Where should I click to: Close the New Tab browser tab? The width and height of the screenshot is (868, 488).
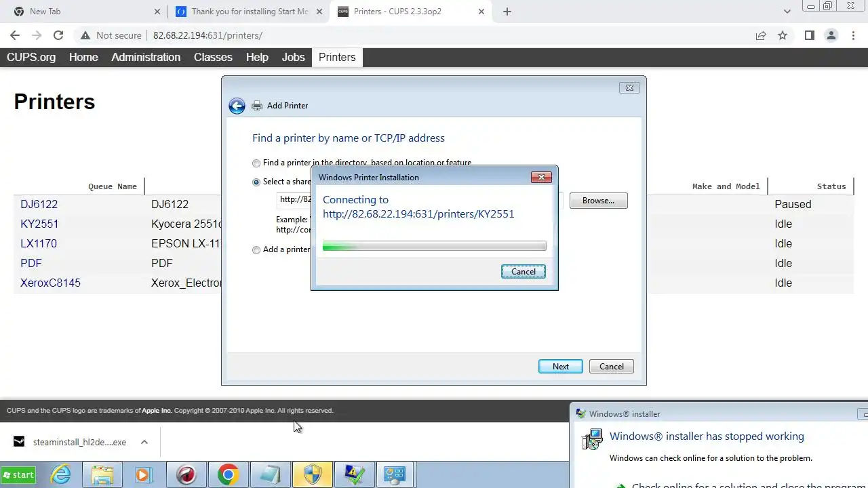157,12
